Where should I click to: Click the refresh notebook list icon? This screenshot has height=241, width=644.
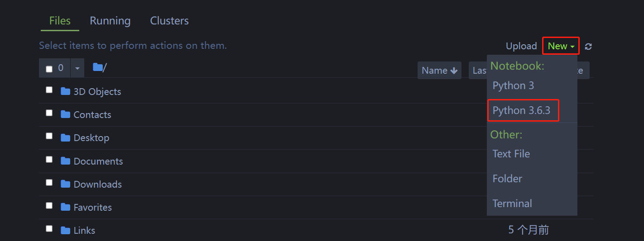[x=588, y=46]
